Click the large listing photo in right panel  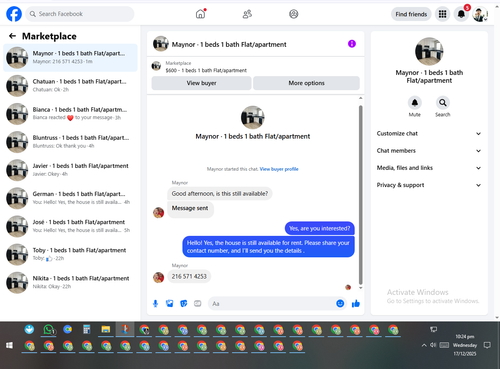click(x=429, y=51)
